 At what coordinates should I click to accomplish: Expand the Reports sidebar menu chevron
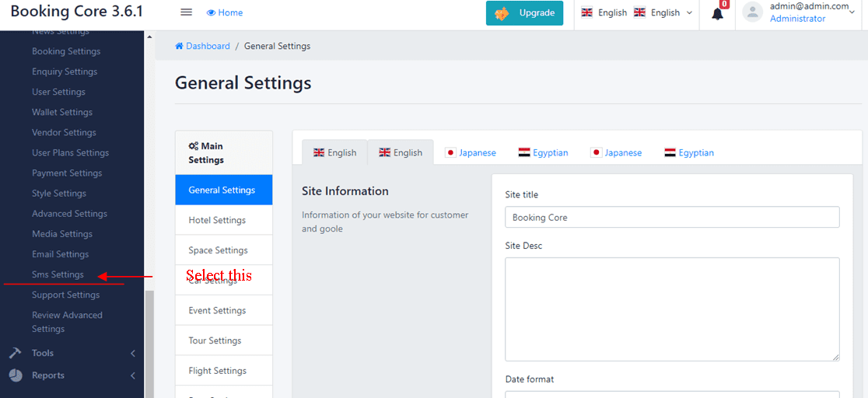[133, 376]
